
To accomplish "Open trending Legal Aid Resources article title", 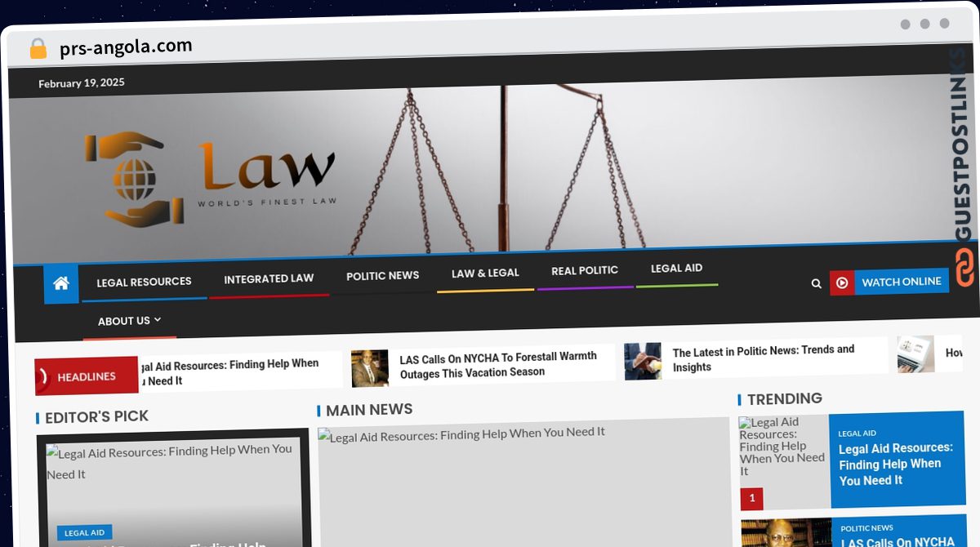I will pos(896,464).
